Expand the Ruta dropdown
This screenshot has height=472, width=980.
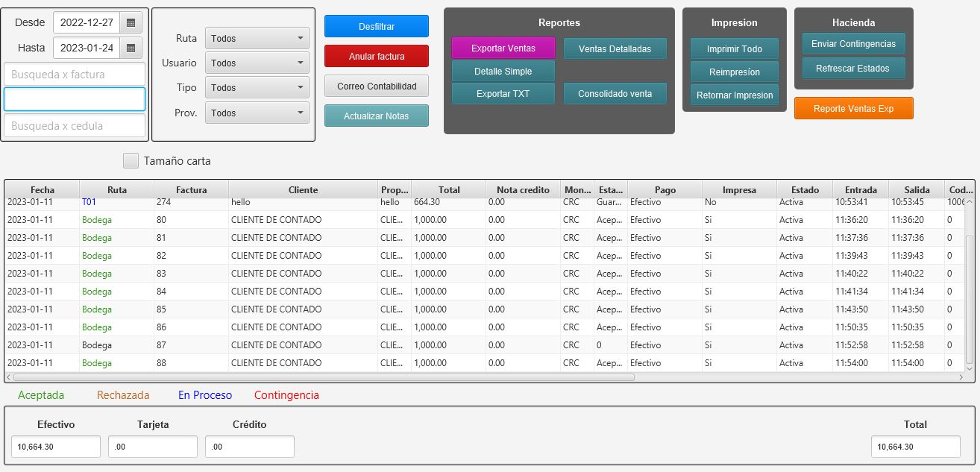tap(257, 38)
